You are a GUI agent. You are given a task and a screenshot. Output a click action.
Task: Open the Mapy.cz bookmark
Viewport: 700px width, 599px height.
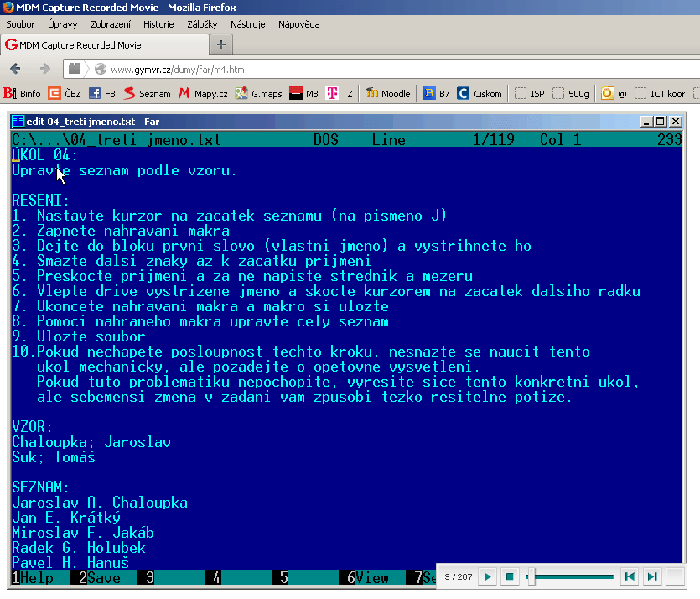point(203,94)
